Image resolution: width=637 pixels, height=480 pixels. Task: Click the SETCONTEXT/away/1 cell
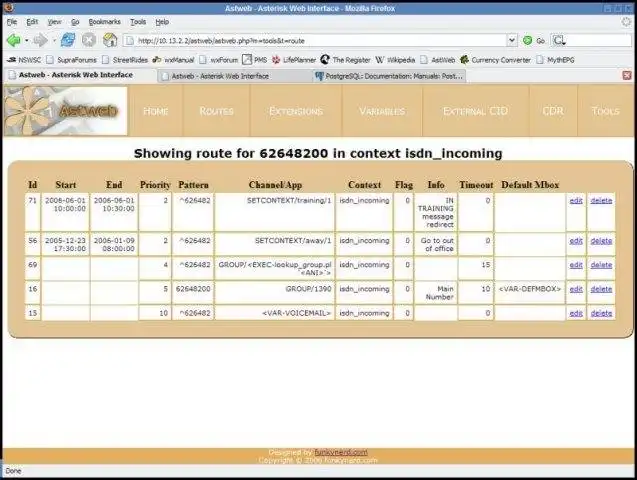point(275,244)
